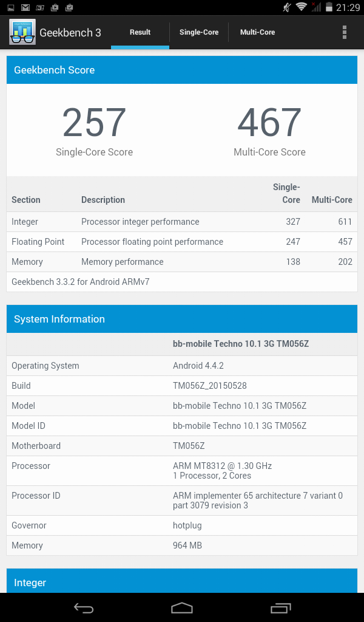Tap the cellular signal status icon
Viewport: 364px width, 622px height.
point(315,7)
